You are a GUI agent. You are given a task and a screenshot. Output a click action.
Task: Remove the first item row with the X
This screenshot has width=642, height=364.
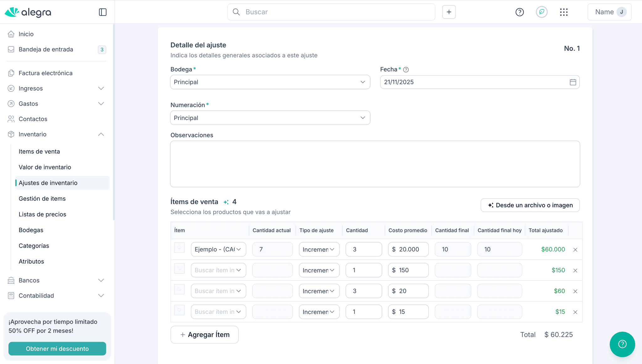click(x=575, y=250)
